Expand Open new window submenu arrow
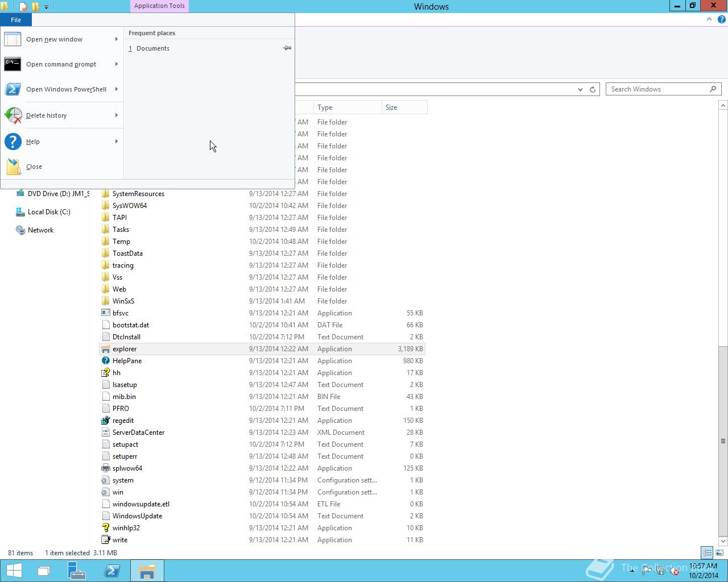728x582 pixels. 116,39
